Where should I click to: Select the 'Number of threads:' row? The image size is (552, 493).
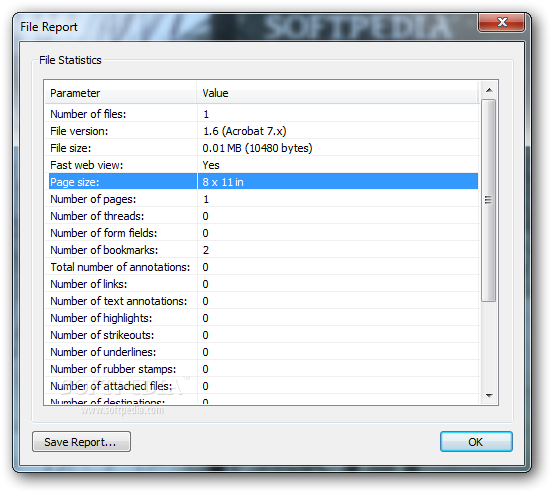[x=262, y=216]
